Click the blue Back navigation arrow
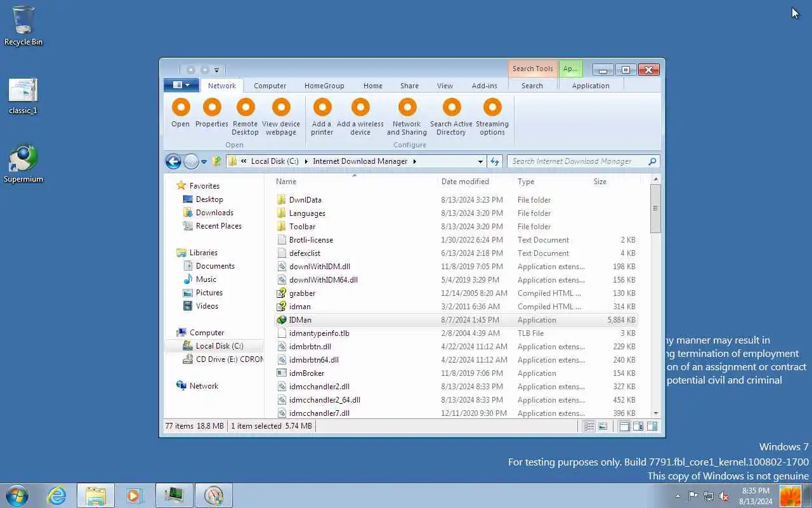 point(173,161)
